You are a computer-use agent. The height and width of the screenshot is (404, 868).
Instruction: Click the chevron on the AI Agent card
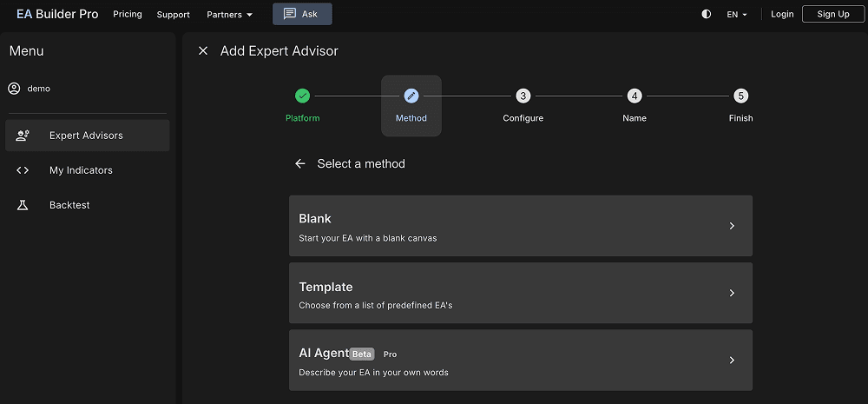(732, 361)
